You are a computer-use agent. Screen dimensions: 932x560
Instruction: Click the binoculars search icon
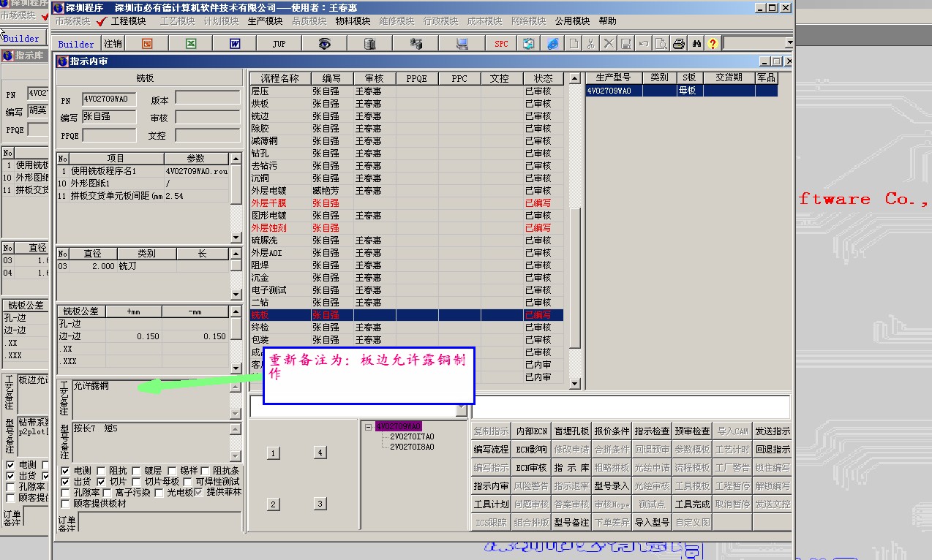pos(696,44)
